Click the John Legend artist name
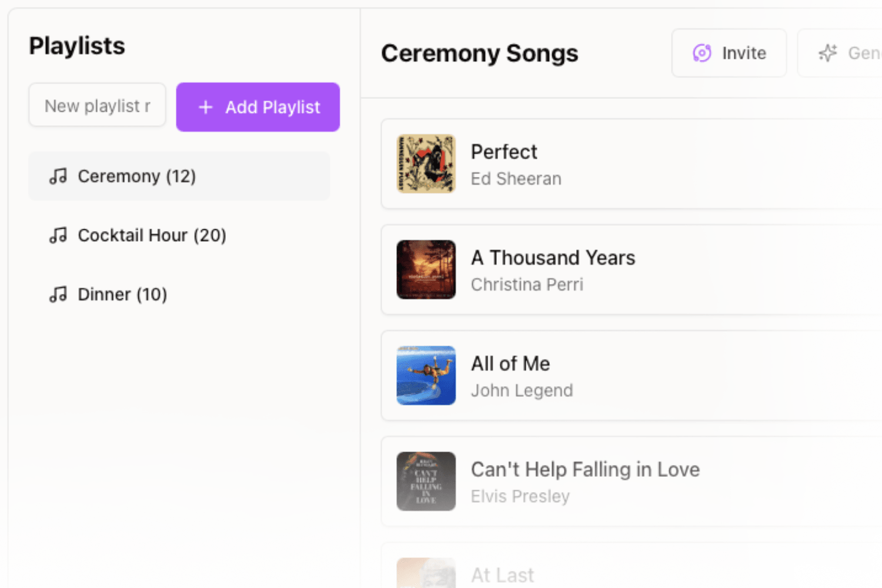 tap(522, 390)
